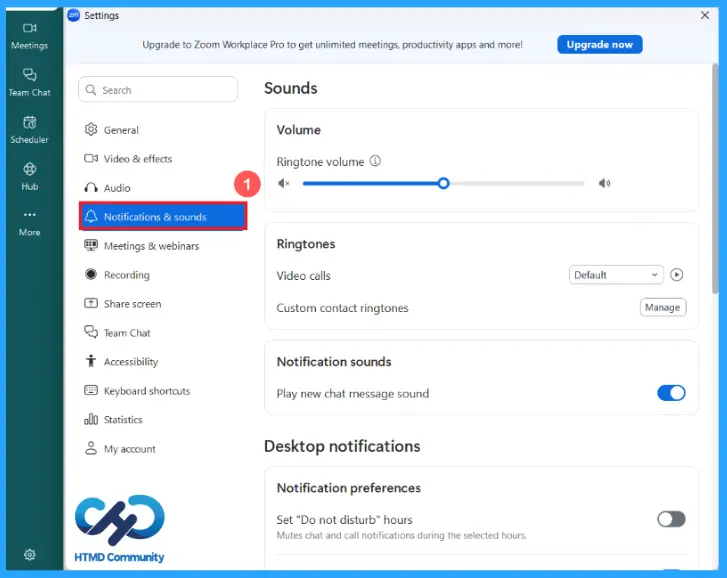The width and height of the screenshot is (727, 578).
Task: Click the bar chart icon beside Statistics
Action: tap(91, 419)
